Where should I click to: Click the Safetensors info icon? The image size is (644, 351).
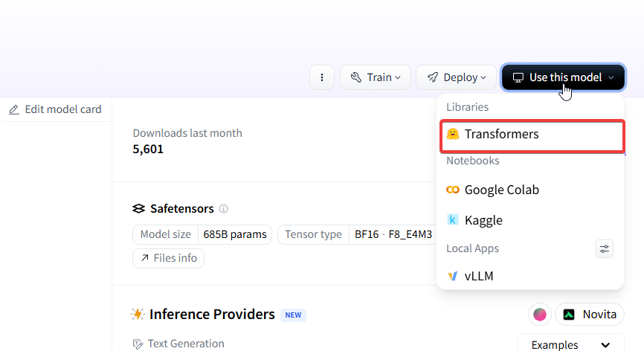coord(224,209)
